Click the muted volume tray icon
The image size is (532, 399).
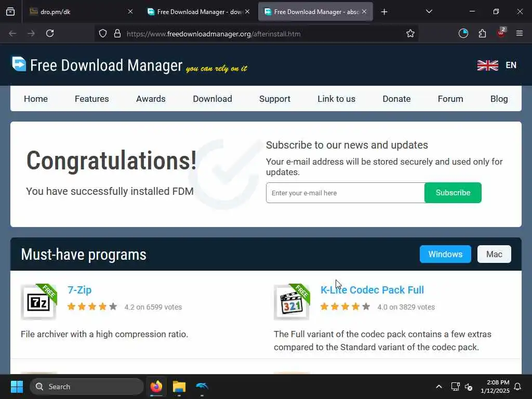[x=469, y=387]
